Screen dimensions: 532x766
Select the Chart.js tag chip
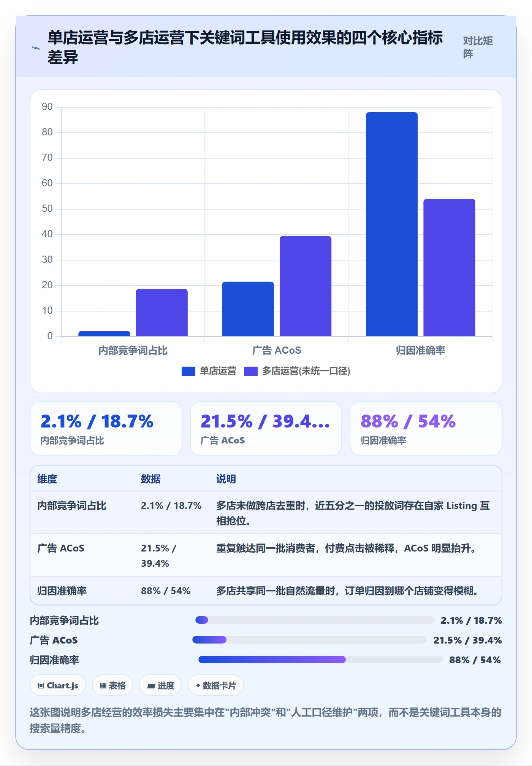58,685
